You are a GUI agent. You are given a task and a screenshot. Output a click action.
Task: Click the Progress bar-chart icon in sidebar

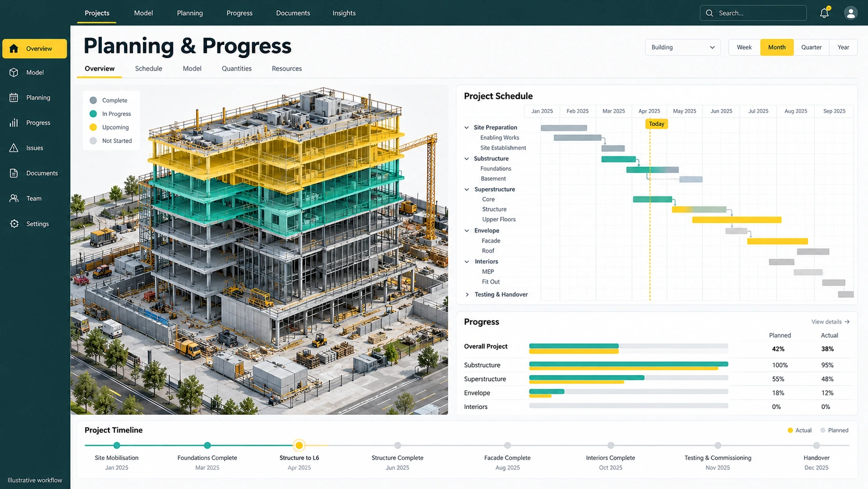pos(14,123)
